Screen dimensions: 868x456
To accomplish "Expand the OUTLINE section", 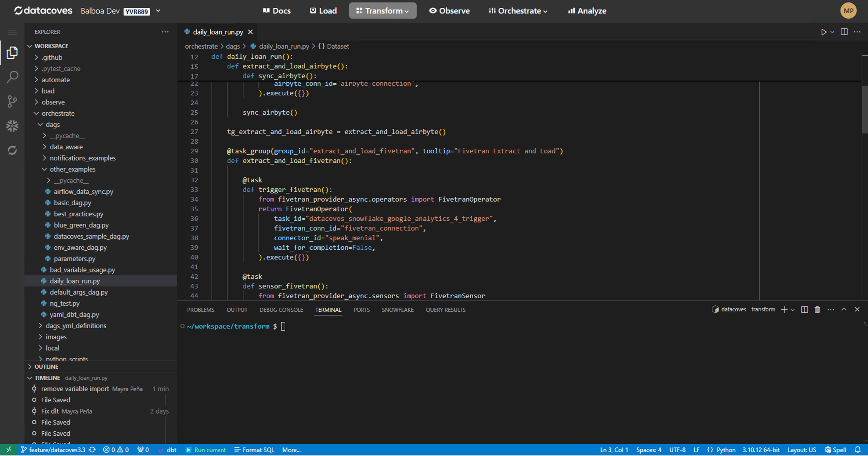I will point(101,366).
